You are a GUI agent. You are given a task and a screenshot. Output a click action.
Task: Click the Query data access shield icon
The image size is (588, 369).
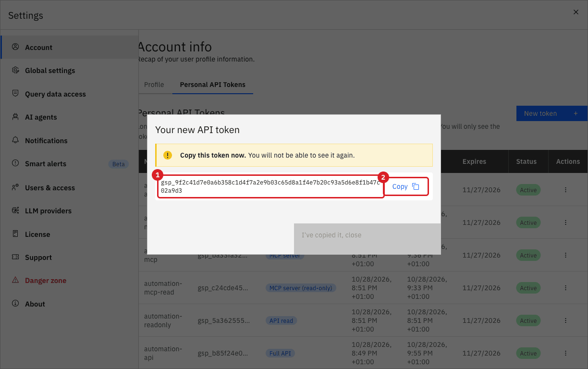(15, 94)
